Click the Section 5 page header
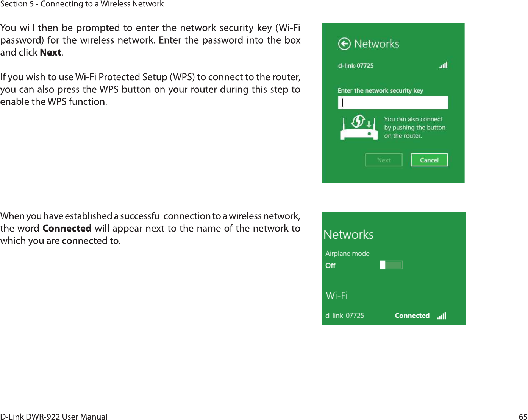Image resolution: width=528 pixels, height=420 pixels. (x=82, y=4)
